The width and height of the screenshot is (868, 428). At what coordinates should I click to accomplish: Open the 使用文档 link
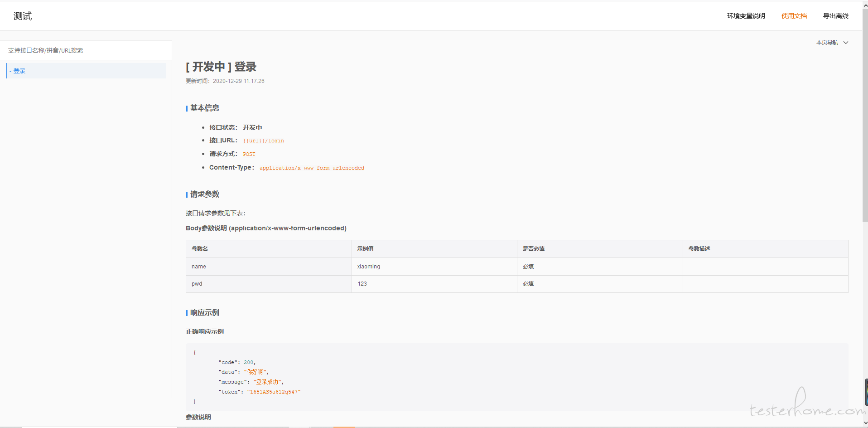click(x=794, y=16)
